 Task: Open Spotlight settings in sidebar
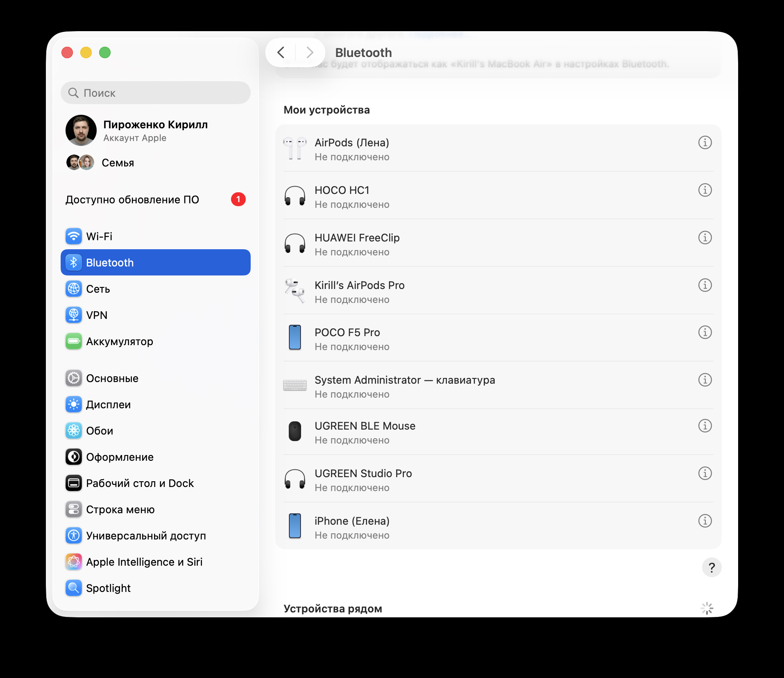[156, 588]
